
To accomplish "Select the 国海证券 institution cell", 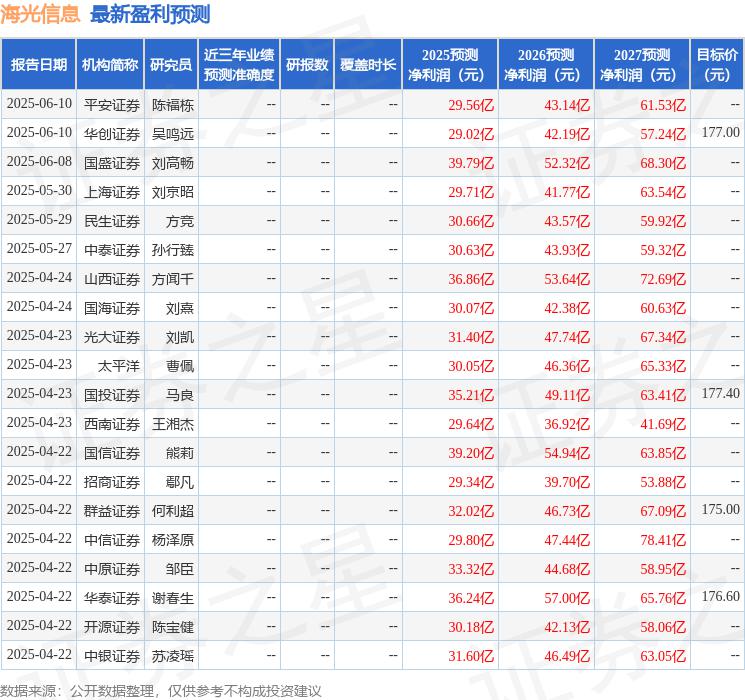I will point(112,308).
